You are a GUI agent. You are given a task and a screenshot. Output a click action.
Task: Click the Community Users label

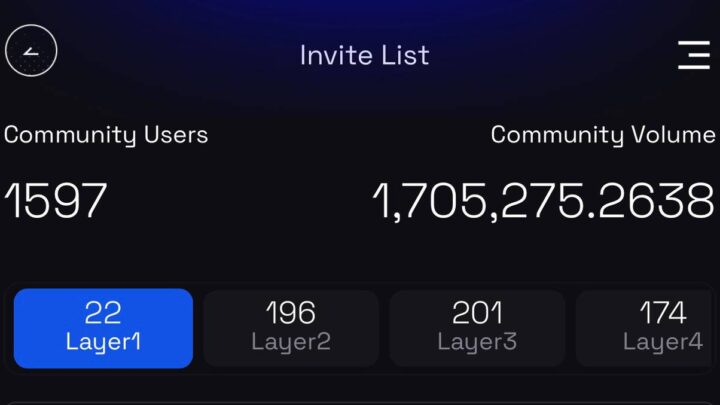pyautogui.click(x=106, y=135)
